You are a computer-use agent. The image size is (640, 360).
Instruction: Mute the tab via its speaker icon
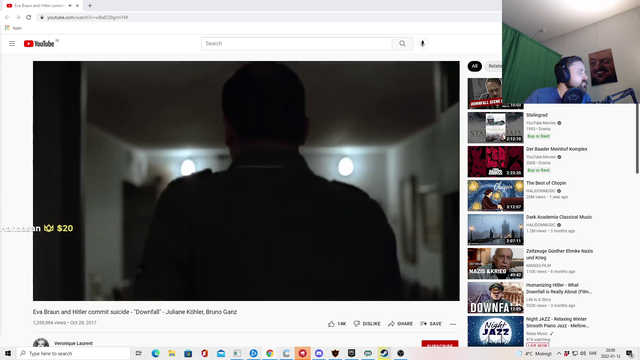(70, 6)
